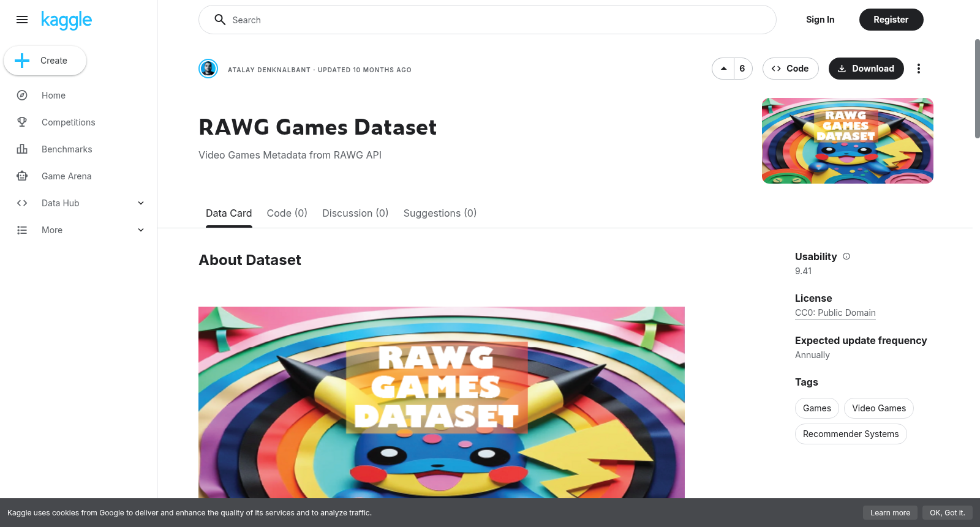Click the Games tag
980x527 pixels.
[x=817, y=408]
